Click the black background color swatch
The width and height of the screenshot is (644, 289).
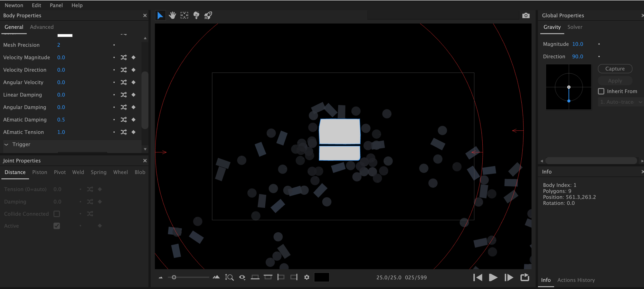point(322,277)
